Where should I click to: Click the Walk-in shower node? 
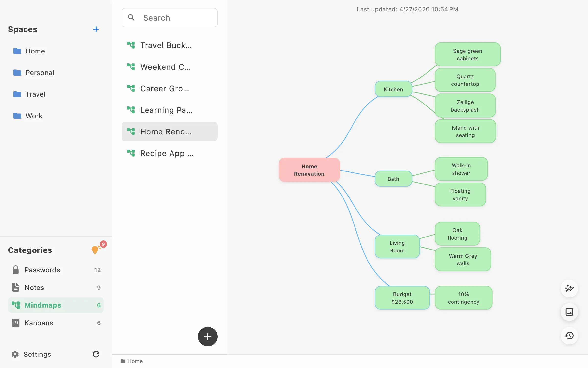pyautogui.click(x=461, y=169)
